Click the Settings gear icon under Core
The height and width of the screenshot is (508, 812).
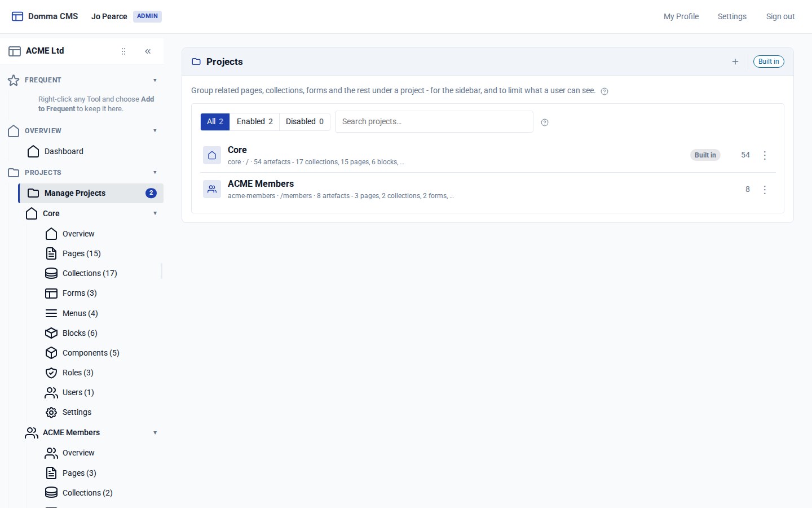tap(51, 413)
